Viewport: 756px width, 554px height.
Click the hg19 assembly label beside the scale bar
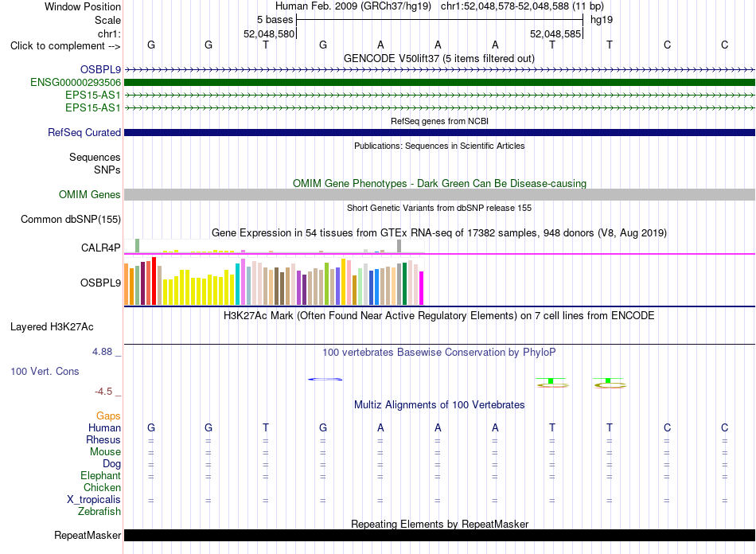click(602, 20)
